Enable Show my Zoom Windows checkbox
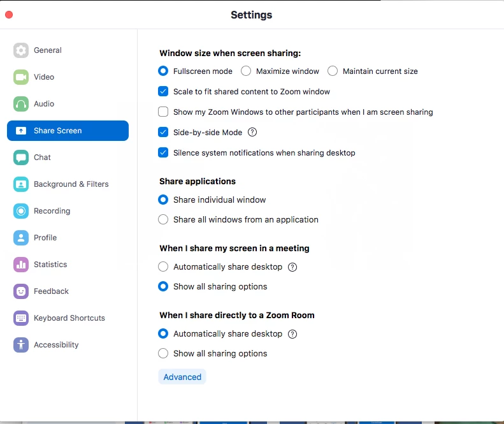This screenshot has width=504, height=424. [x=163, y=112]
